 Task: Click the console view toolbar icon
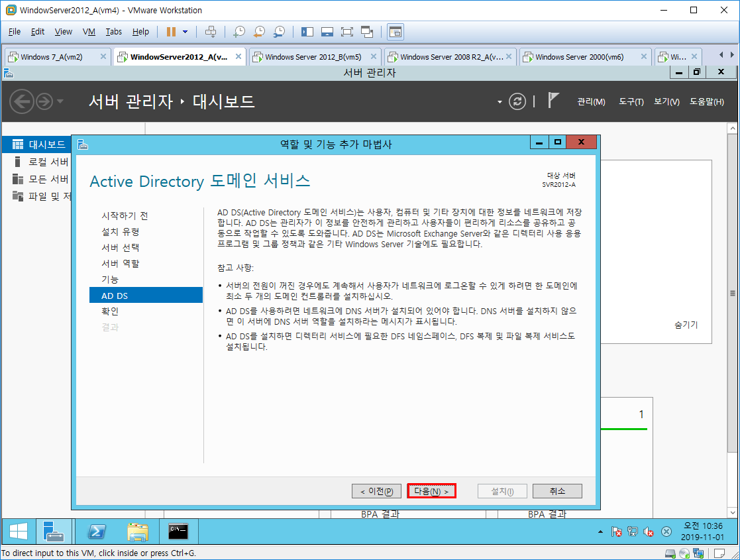pos(395,32)
